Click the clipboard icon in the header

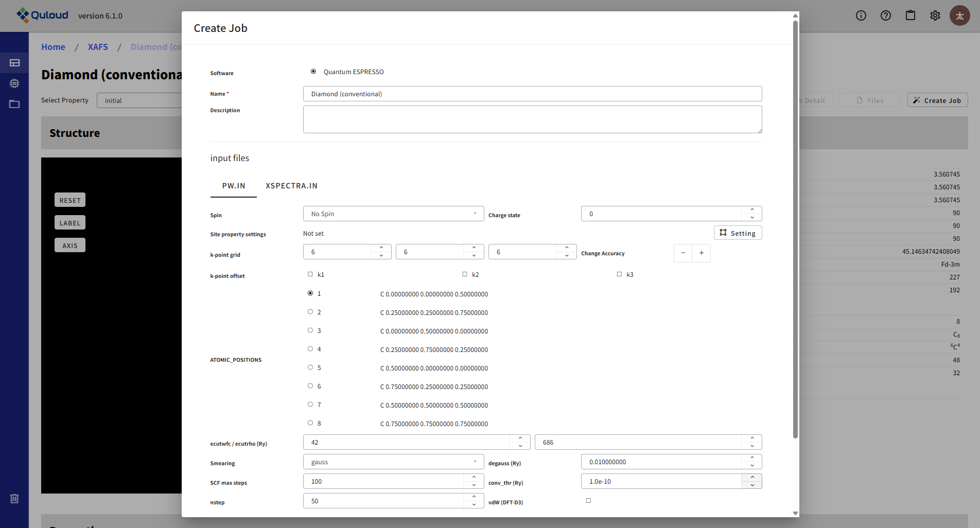point(910,15)
